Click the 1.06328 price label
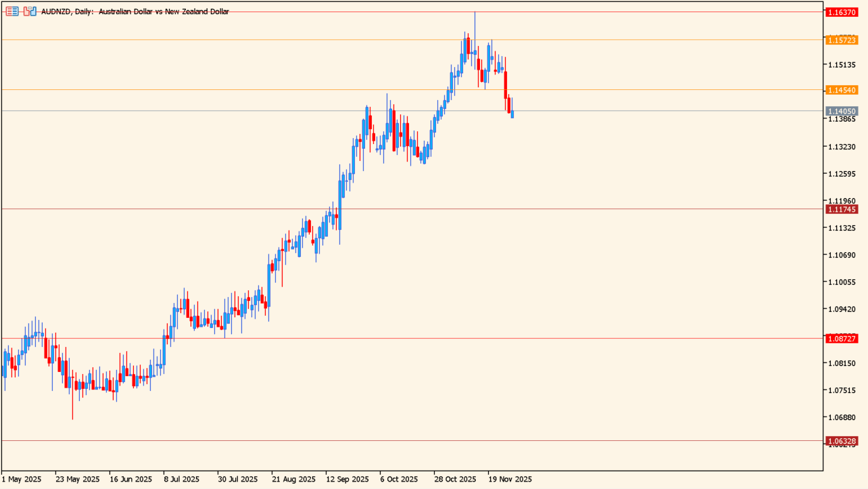The height and width of the screenshot is (489, 868). 842,441
